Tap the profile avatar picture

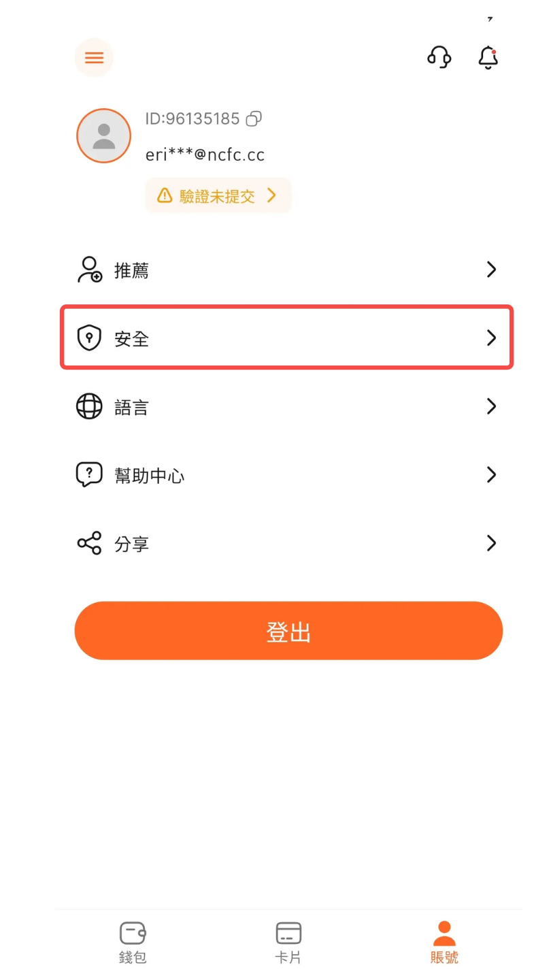103,135
